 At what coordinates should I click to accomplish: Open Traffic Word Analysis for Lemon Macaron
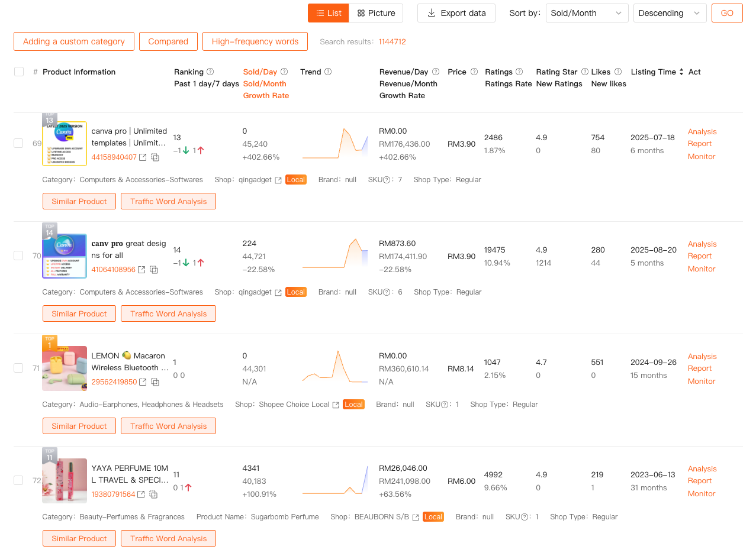tap(168, 426)
